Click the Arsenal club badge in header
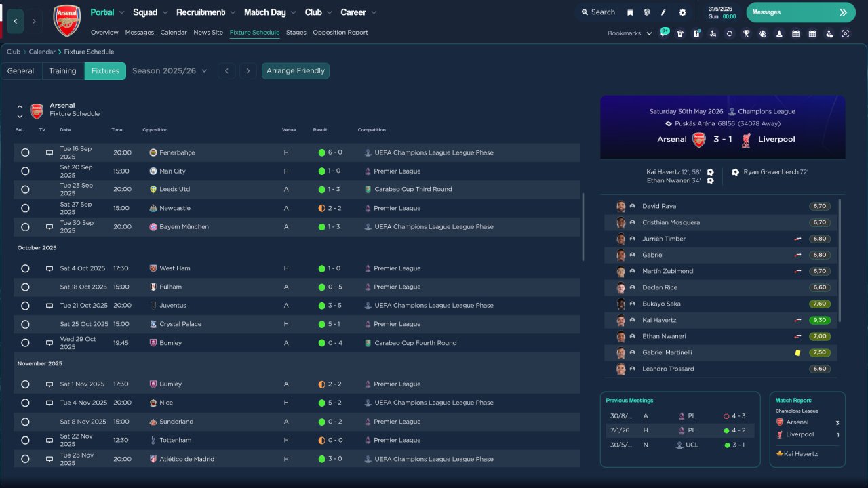 [66, 20]
